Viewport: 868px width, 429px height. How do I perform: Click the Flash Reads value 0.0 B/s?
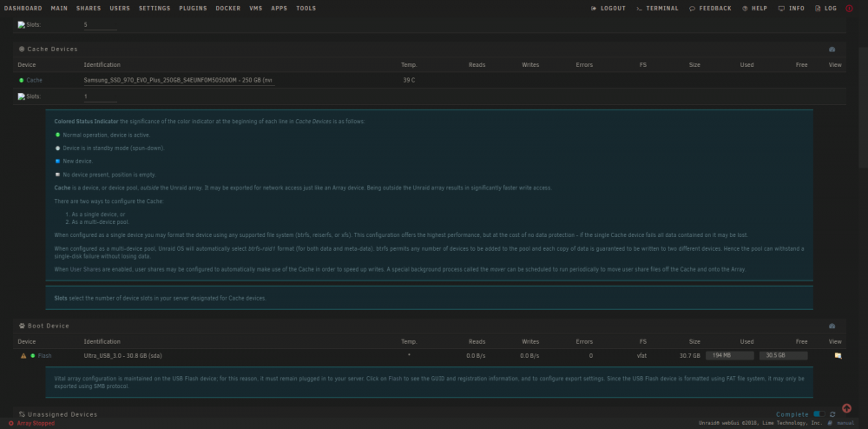coord(476,355)
